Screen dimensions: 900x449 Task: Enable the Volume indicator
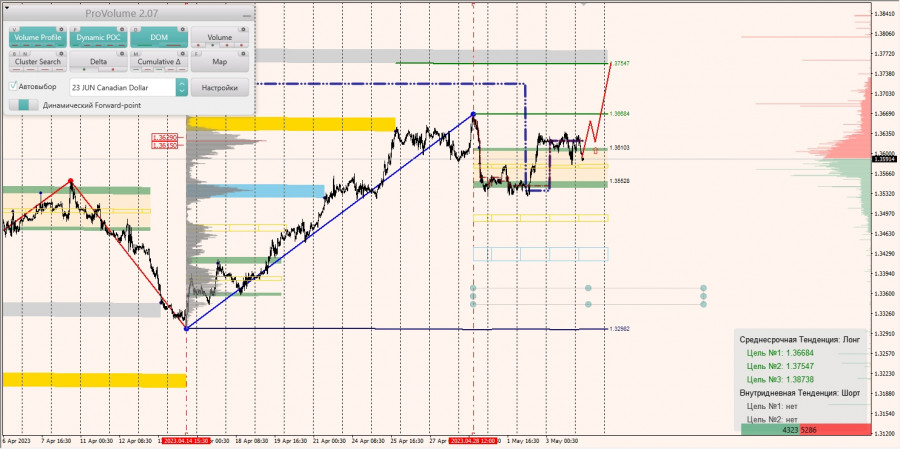point(220,37)
